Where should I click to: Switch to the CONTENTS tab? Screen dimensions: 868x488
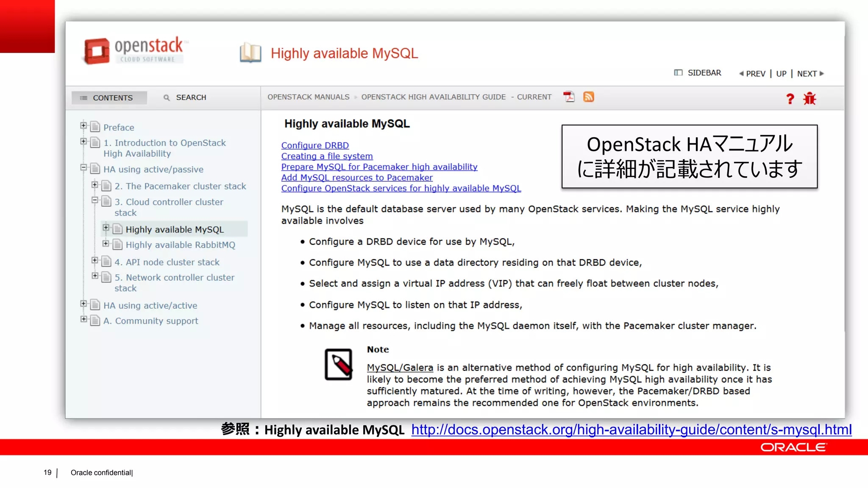109,98
